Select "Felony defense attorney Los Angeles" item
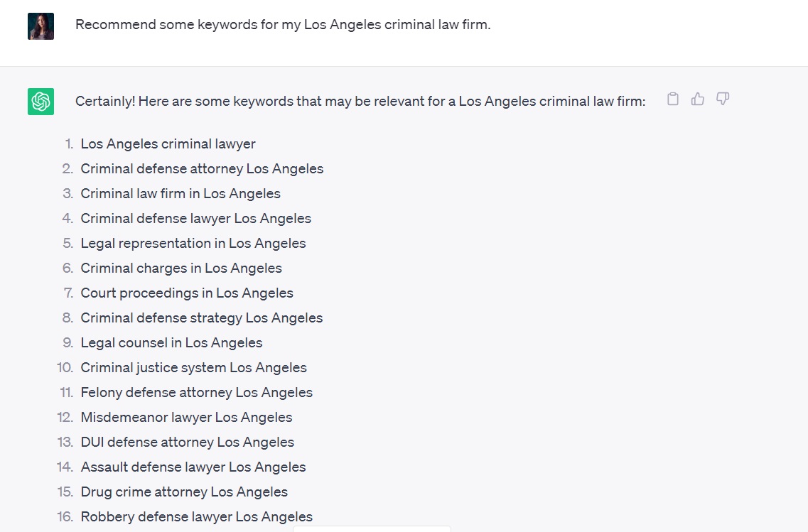The height and width of the screenshot is (532, 808). pos(196,393)
